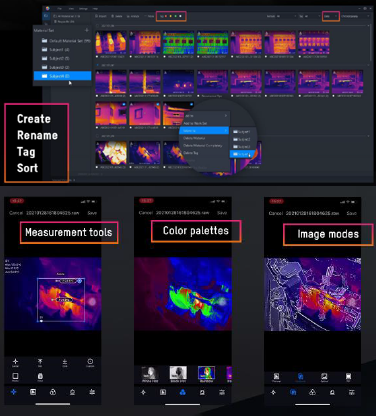
Task: Expand the Add to submenu in context menu
Action: 206,116
